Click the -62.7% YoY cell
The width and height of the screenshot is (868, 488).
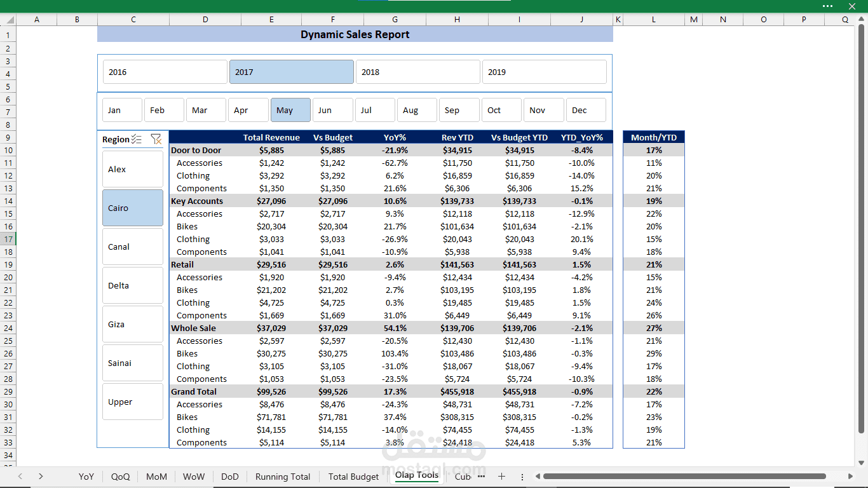tap(395, 163)
